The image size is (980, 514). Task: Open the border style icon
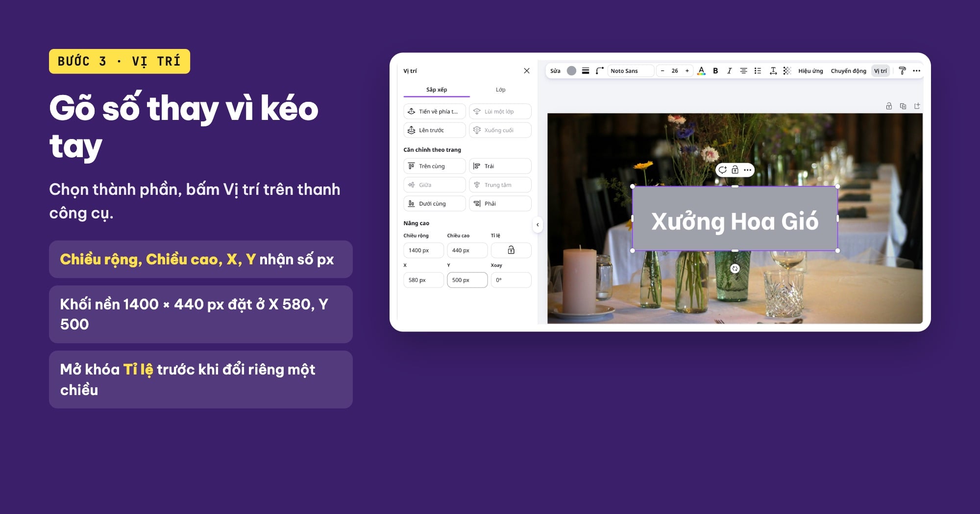pos(586,71)
